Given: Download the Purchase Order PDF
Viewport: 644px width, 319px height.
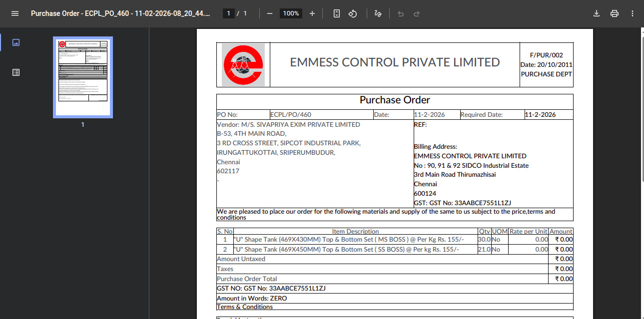Looking at the screenshot, I should (x=596, y=13).
